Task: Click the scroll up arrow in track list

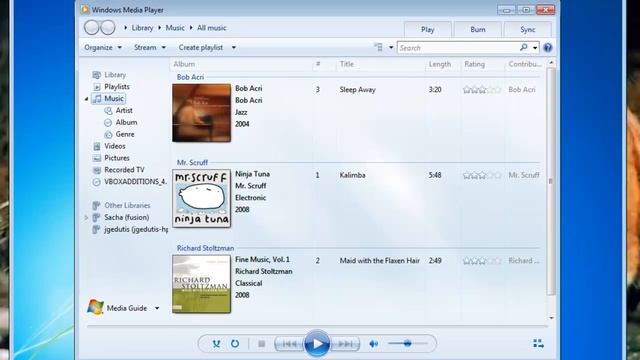Action: pos(551,63)
